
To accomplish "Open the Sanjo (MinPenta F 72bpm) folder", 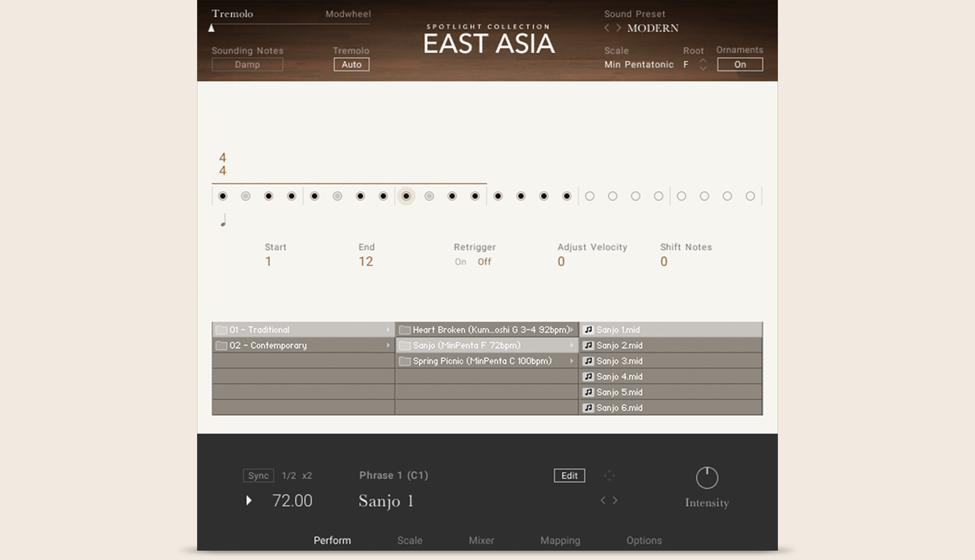I will point(487,345).
